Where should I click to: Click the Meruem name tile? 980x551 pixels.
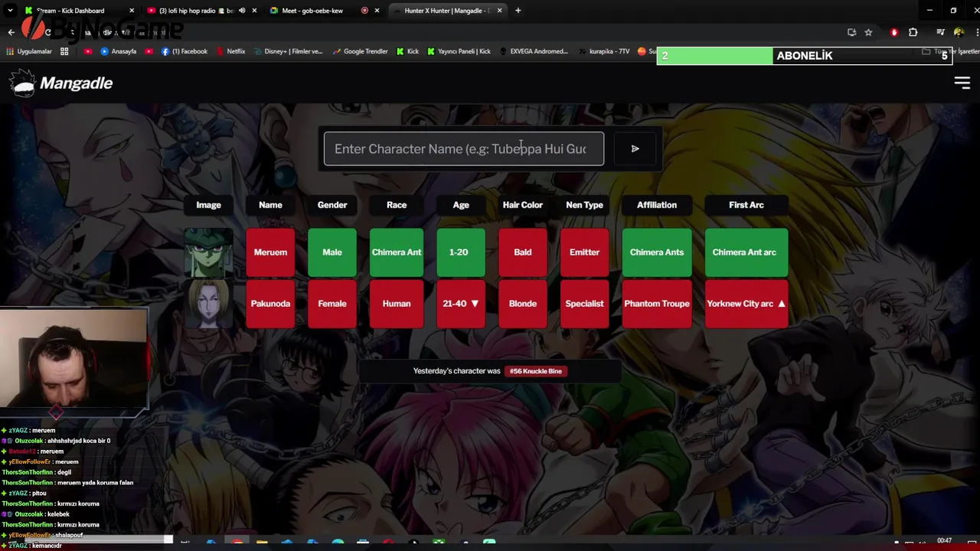click(270, 253)
